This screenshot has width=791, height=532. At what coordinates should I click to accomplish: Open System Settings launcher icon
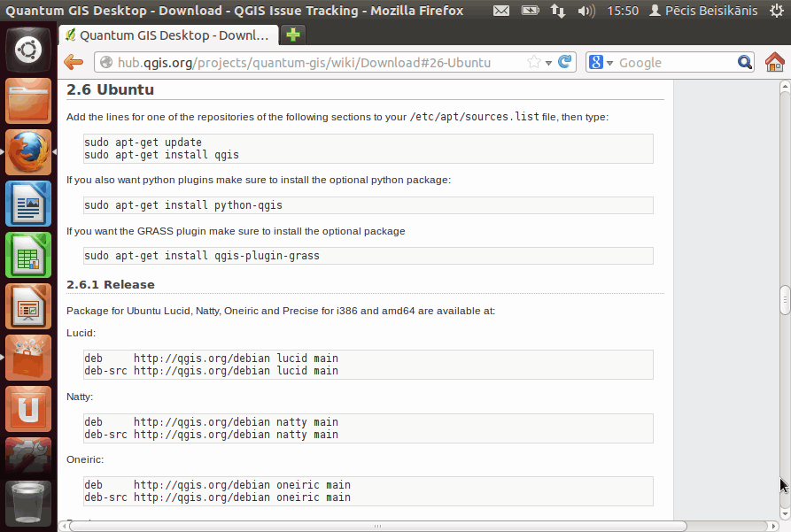pyautogui.click(x=28, y=457)
